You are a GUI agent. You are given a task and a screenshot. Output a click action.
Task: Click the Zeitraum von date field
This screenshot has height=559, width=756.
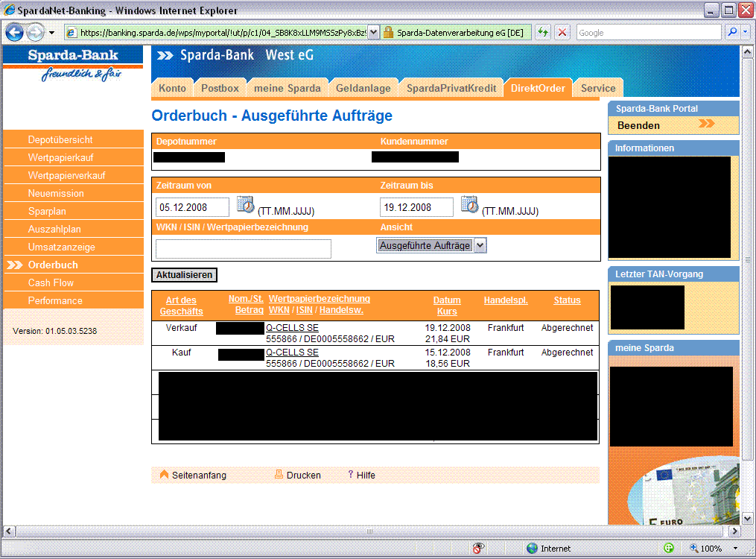coord(192,207)
